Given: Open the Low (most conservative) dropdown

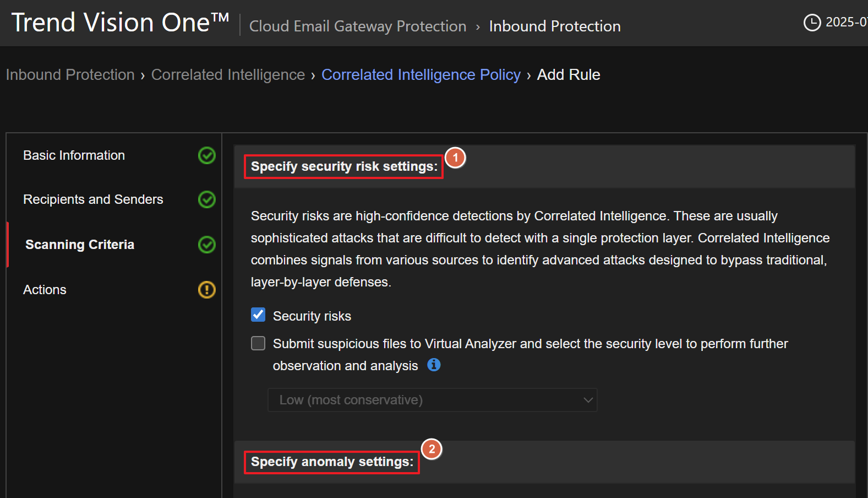Looking at the screenshot, I should 432,400.
